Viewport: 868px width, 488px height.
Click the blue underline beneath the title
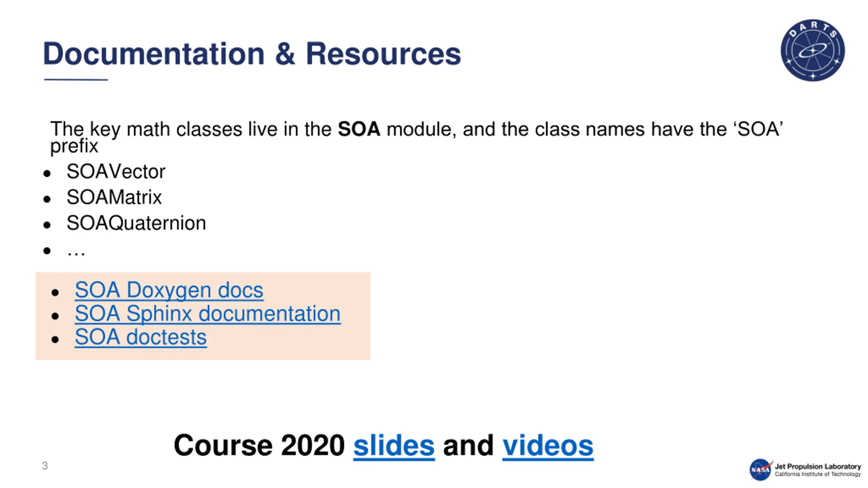(x=76, y=80)
